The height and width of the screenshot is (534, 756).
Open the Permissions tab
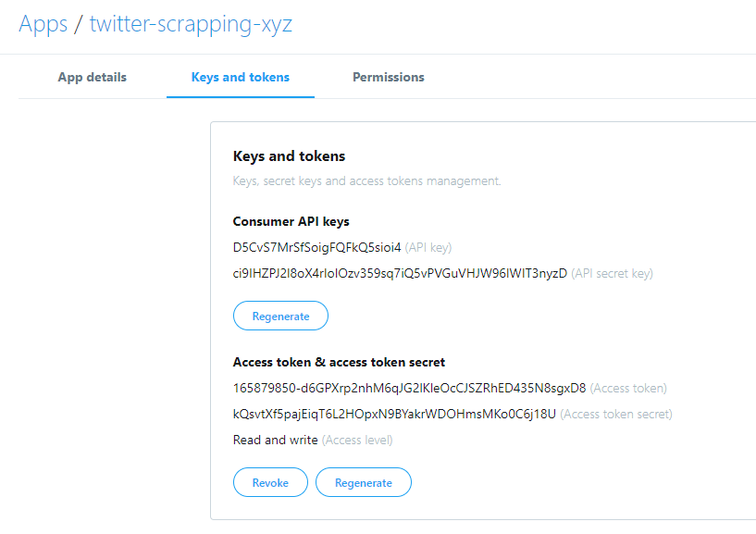389,78
